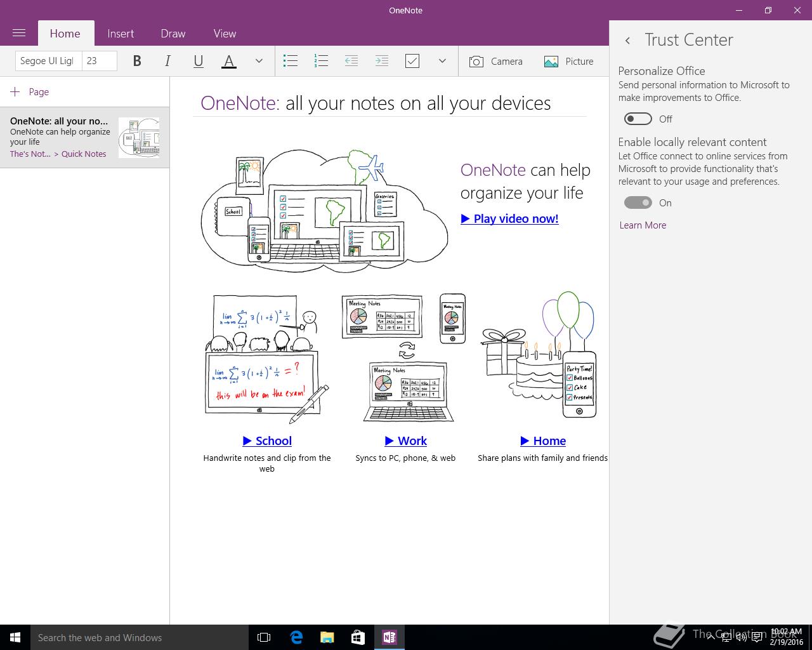Toggle bold formatting
This screenshot has height=650, width=812.
137,61
